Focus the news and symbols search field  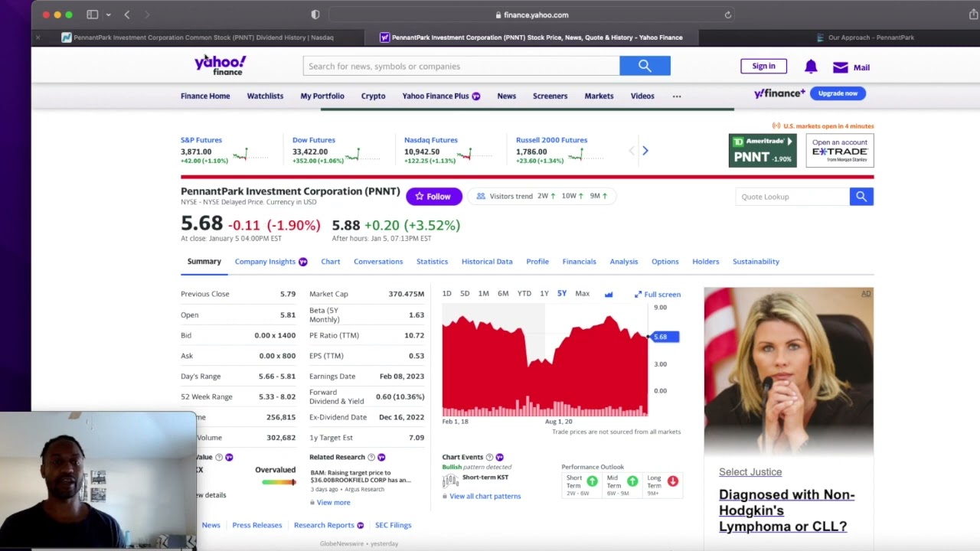click(461, 66)
